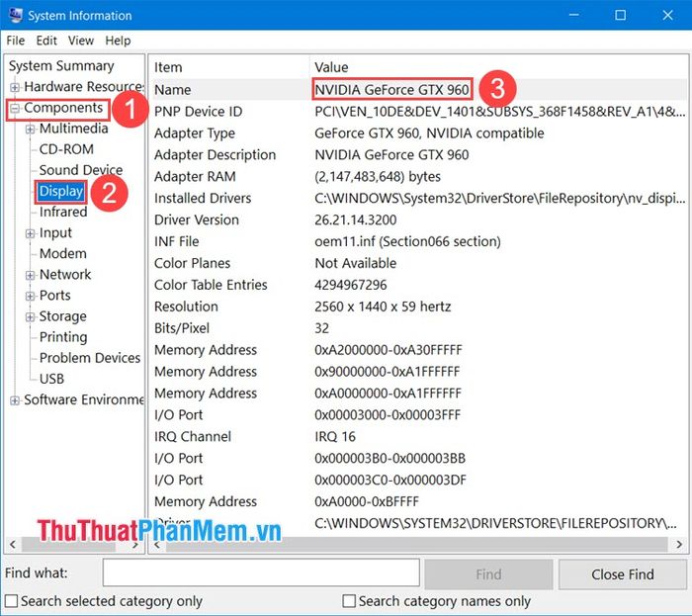
Task: Select the Multimedia label in tree
Action: 74,129
